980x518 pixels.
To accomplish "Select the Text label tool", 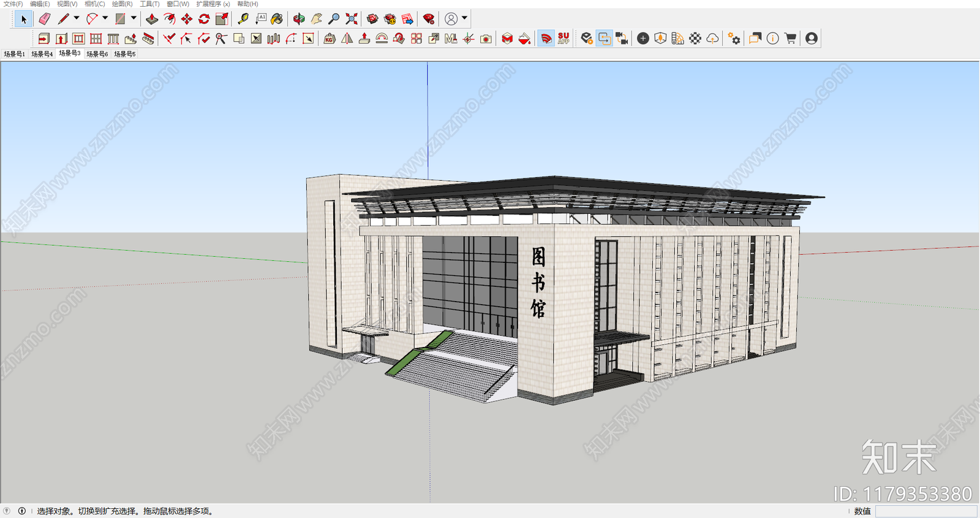I will pos(261,20).
